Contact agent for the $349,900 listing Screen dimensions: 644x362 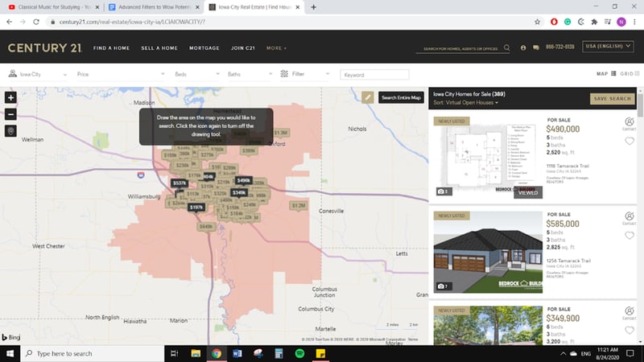630,313
